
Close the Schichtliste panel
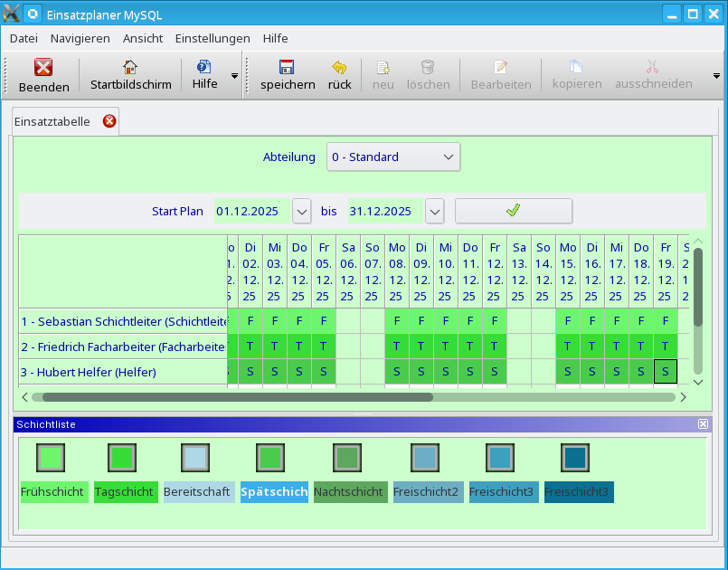click(703, 423)
